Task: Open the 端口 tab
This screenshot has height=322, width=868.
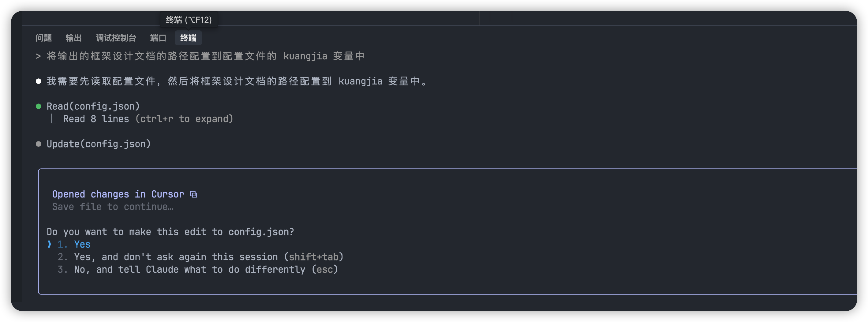Action: [158, 38]
